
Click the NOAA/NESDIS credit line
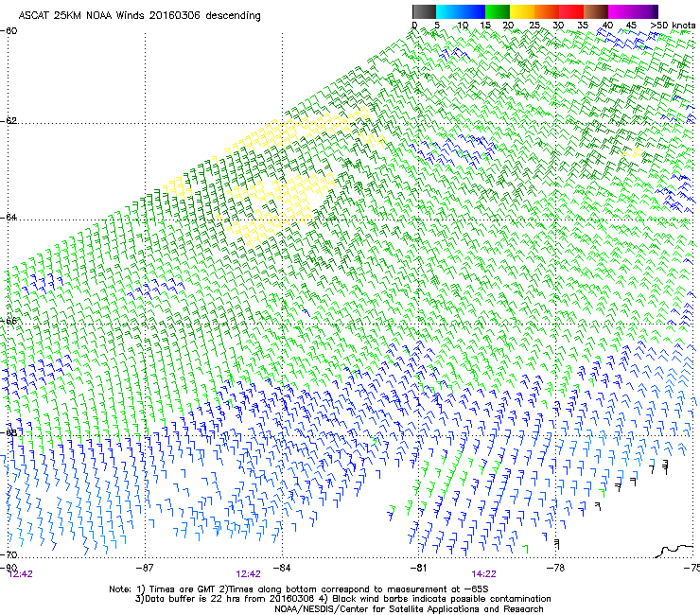tap(409, 609)
